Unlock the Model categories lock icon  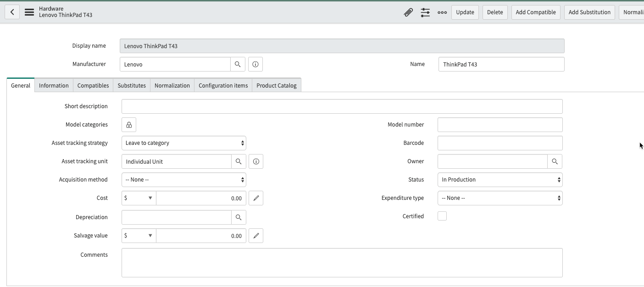tap(129, 125)
